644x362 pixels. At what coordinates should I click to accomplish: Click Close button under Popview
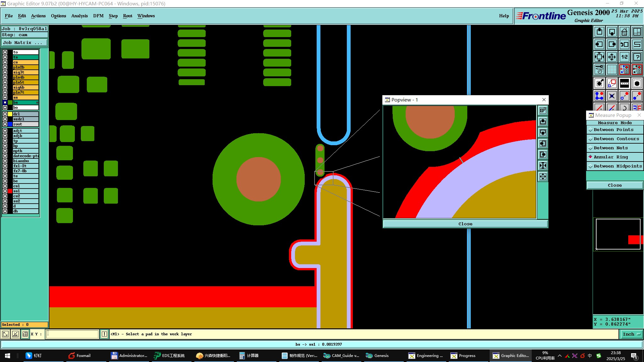(465, 224)
